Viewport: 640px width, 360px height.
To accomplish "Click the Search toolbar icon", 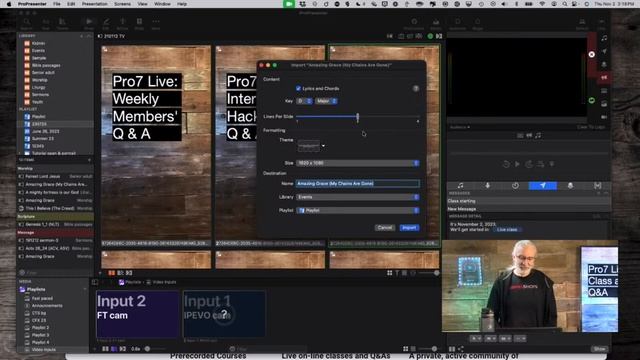I will coord(26,23).
